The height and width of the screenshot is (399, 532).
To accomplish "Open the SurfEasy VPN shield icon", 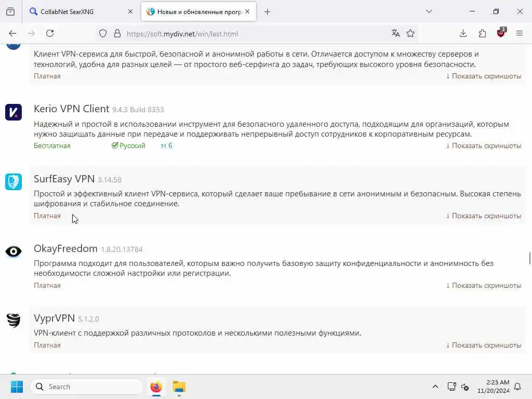I will coord(14,182).
